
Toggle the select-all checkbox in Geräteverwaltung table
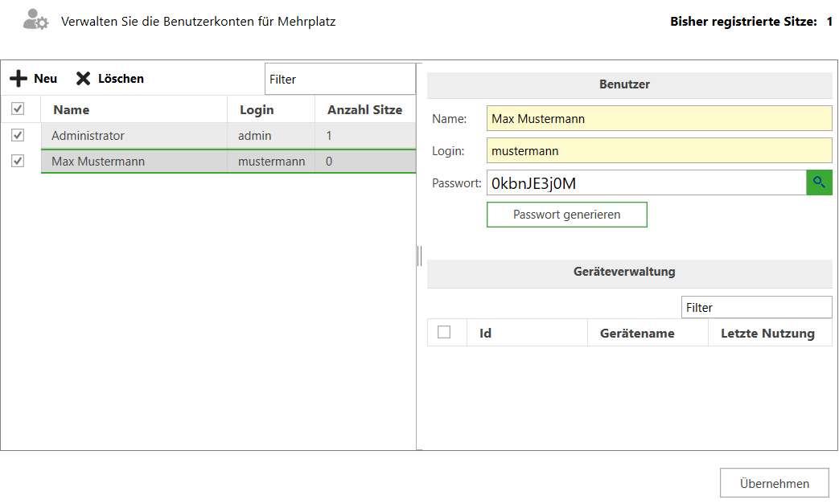click(x=444, y=332)
